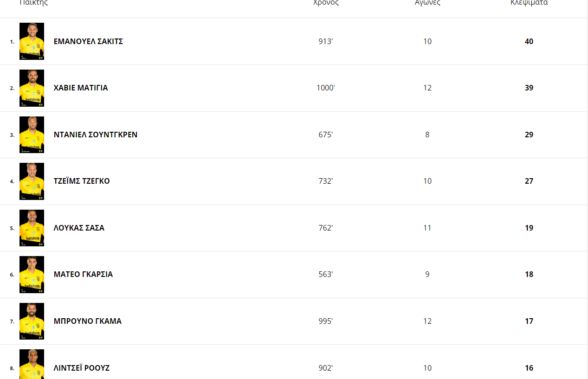Click the steals value 40 in first row
The width and height of the screenshot is (588, 379).
pos(529,42)
